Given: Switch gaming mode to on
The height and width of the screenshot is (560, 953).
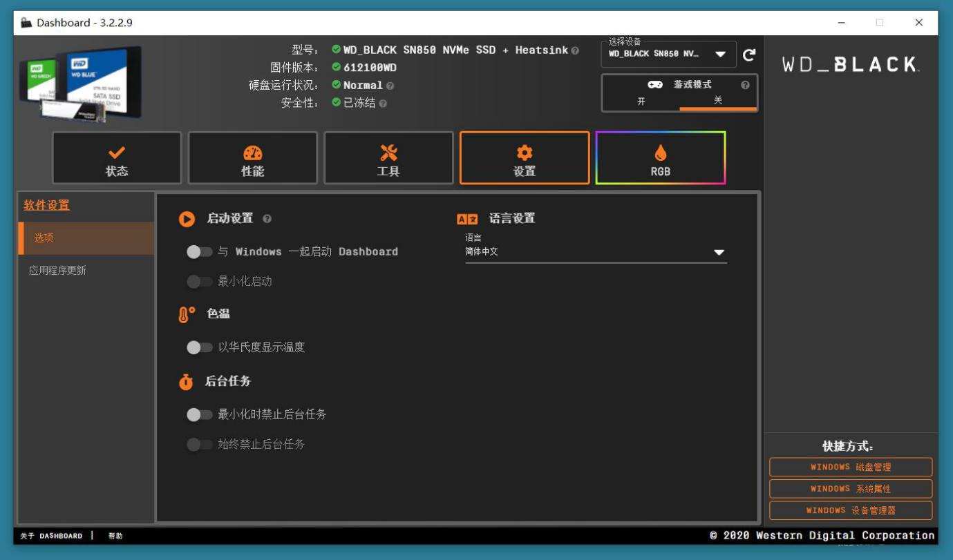Looking at the screenshot, I should [x=641, y=101].
